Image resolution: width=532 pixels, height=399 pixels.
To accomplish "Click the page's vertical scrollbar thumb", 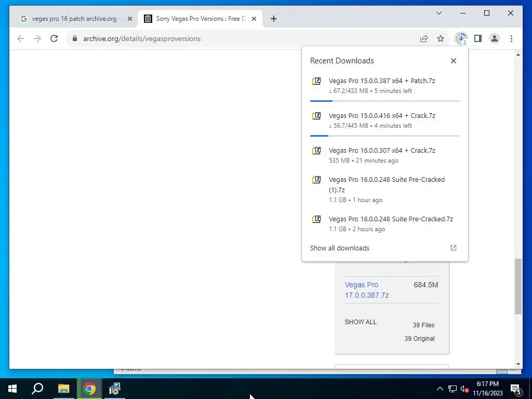I will pos(518,286).
